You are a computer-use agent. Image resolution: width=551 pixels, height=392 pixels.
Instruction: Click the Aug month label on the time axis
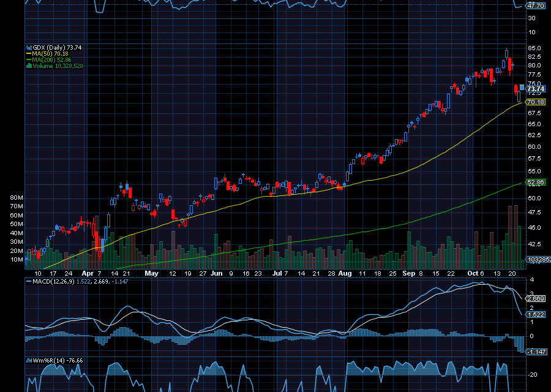345,273
